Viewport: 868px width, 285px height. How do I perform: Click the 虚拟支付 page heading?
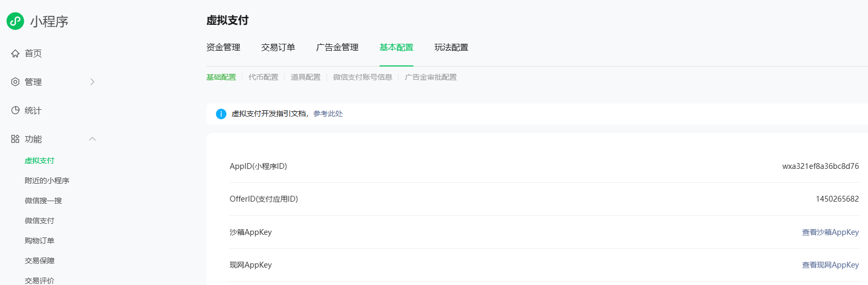click(228, 20)
